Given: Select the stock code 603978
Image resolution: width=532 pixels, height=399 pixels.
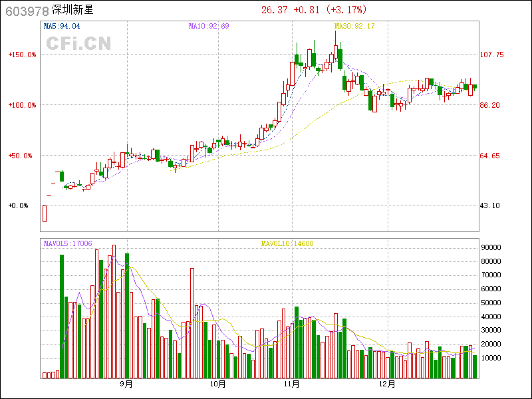Looking at the screenshot, I should tap(27, 11).
